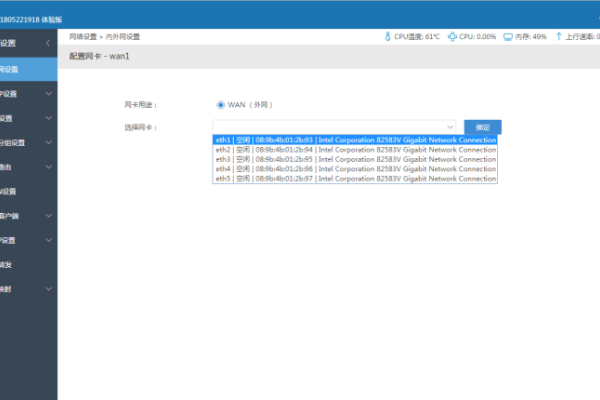Click the memory monitor icon
The image size is (600, 400).
pyautogui.click(x=508, y=37)
